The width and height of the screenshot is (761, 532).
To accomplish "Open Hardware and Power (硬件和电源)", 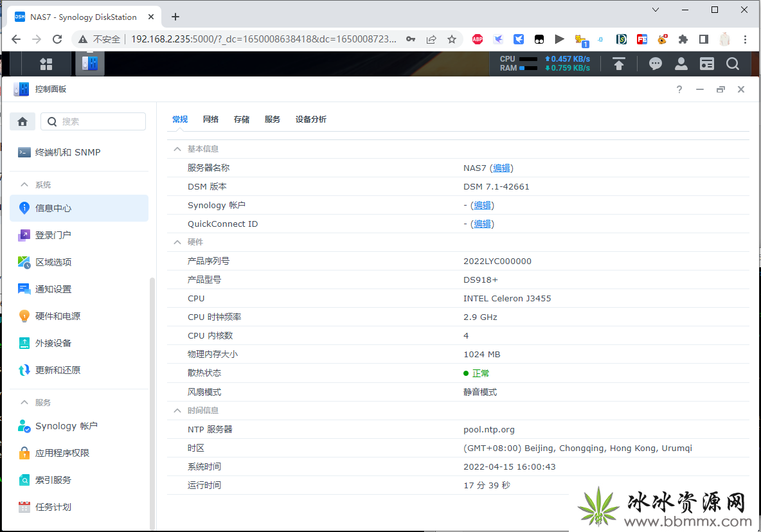I will (79, 316).
